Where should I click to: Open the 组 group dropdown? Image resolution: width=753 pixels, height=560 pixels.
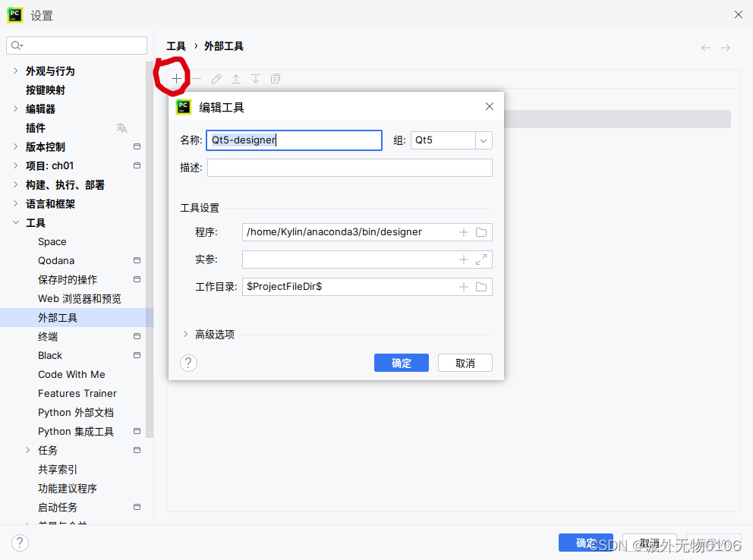coord(483,140)
